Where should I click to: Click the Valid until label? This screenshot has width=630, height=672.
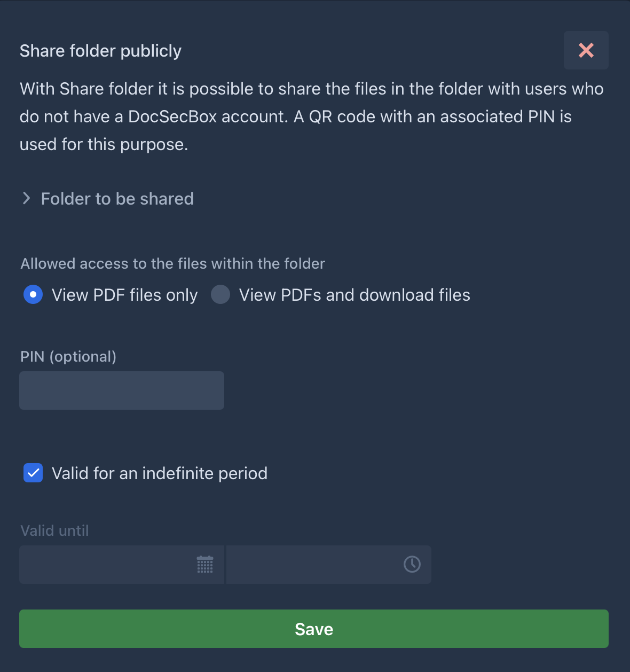(54, 530)
